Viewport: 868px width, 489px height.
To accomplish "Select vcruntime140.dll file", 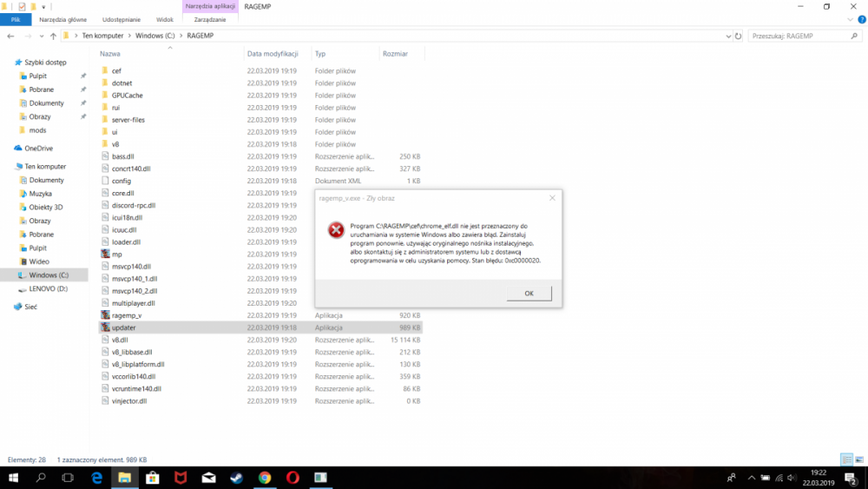I will pyautogui.click(x=136, y=388).
